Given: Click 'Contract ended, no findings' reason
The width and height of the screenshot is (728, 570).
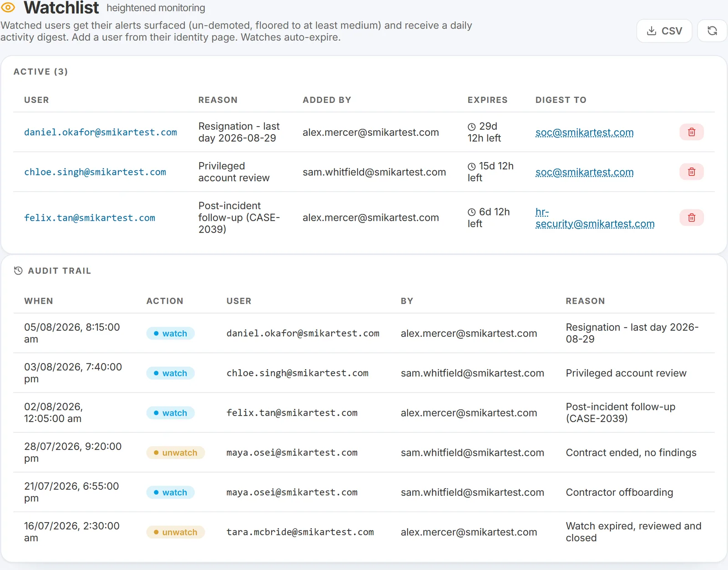Looking at the screenshot, I should point(631,453).
